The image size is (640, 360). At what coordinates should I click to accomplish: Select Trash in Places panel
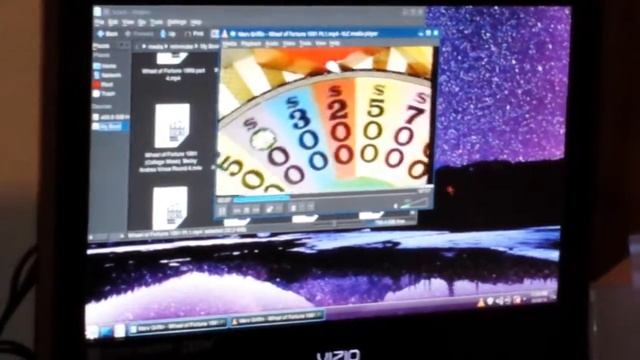point(104,94)
